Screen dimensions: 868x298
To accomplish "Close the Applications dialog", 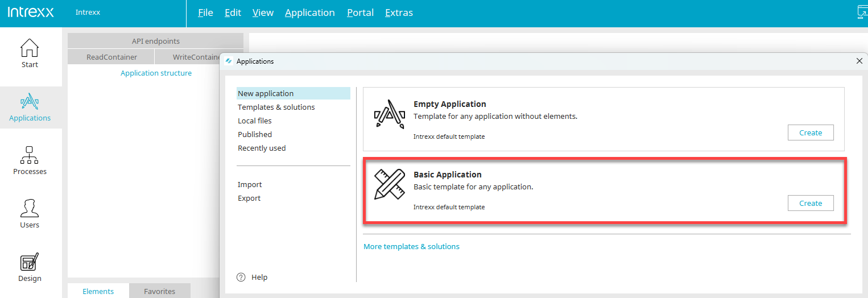I will pos(859,61).
